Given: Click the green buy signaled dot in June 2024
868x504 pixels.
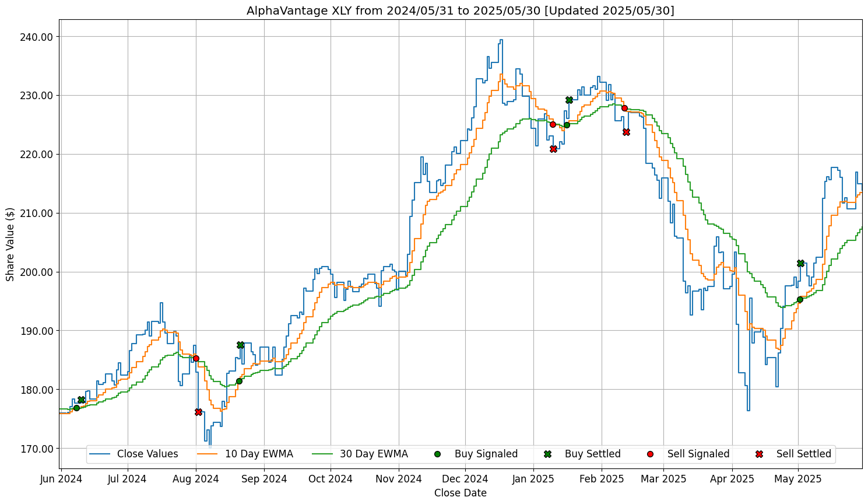Looking at the screenshot, I should click(76, 408).
